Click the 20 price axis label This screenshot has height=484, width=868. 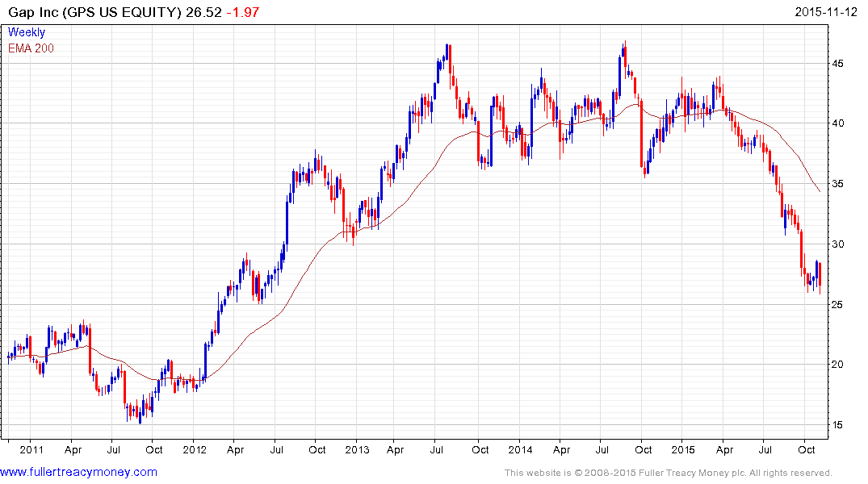tap(837, 364)
